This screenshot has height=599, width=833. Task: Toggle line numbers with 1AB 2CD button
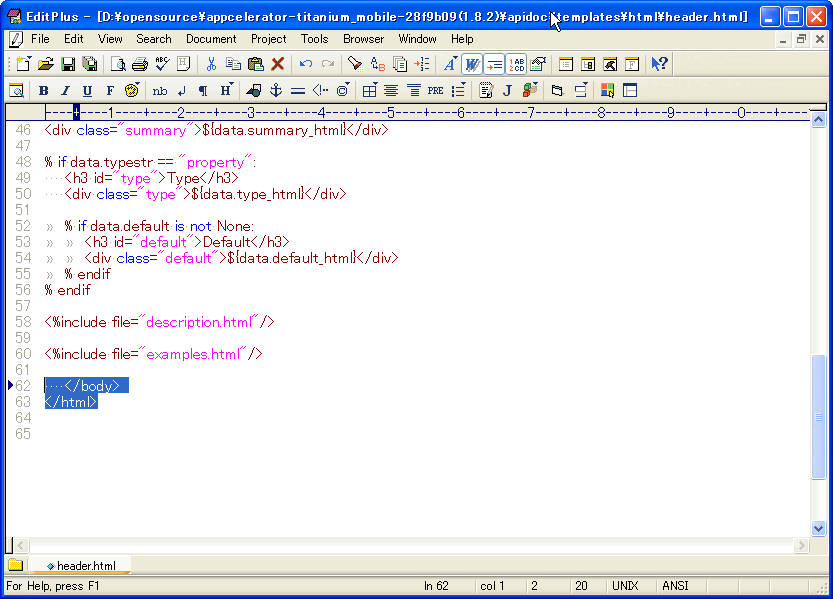point(516,64)
